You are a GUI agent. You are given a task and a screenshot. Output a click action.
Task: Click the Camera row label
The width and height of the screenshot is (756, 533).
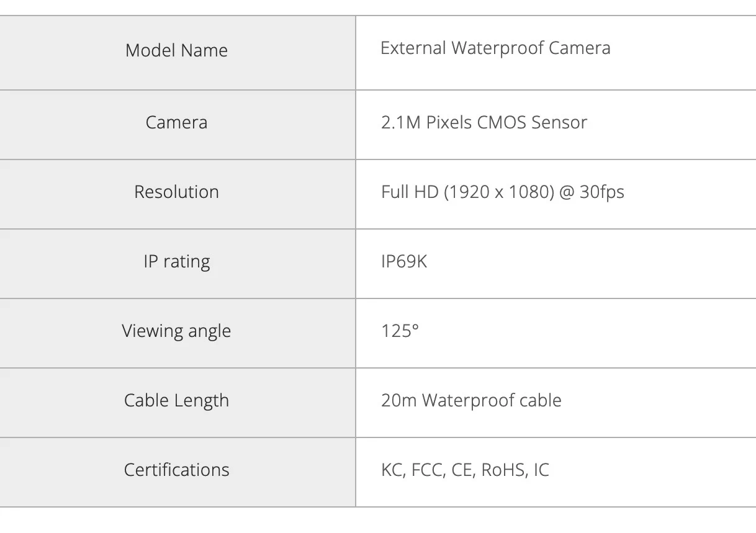pyautogui.click(x=177, y=122)
